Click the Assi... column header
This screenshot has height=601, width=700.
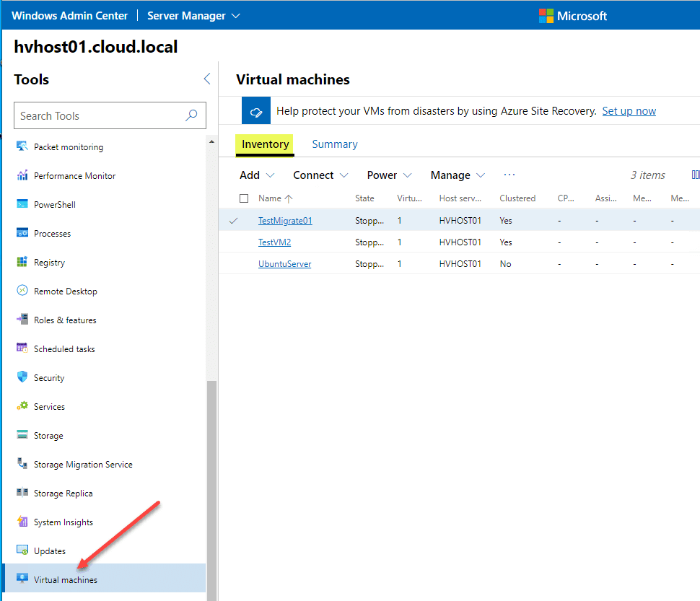(605, 198)
